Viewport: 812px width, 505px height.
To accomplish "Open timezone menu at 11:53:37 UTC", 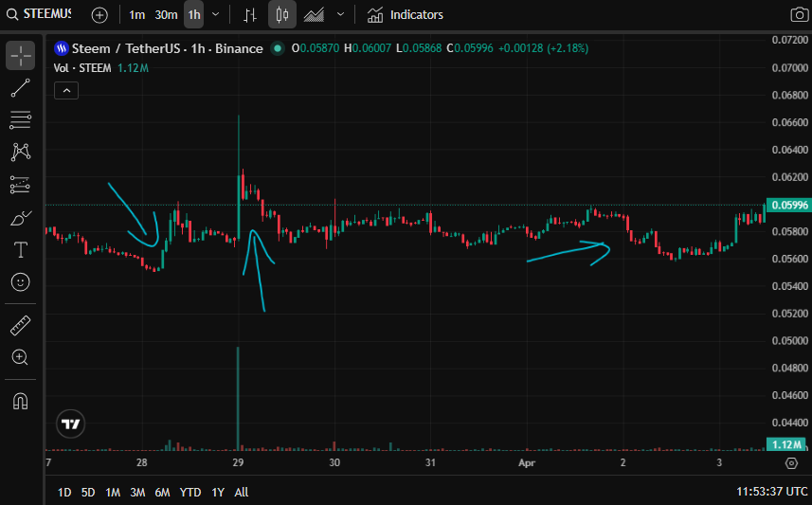I will (771, 492).
